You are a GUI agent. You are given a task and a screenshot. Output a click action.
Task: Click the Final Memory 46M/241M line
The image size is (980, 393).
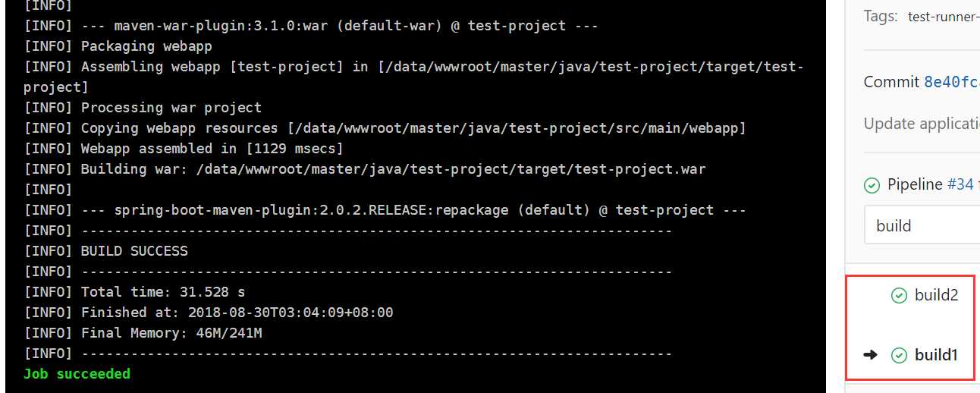coord(143,332)
